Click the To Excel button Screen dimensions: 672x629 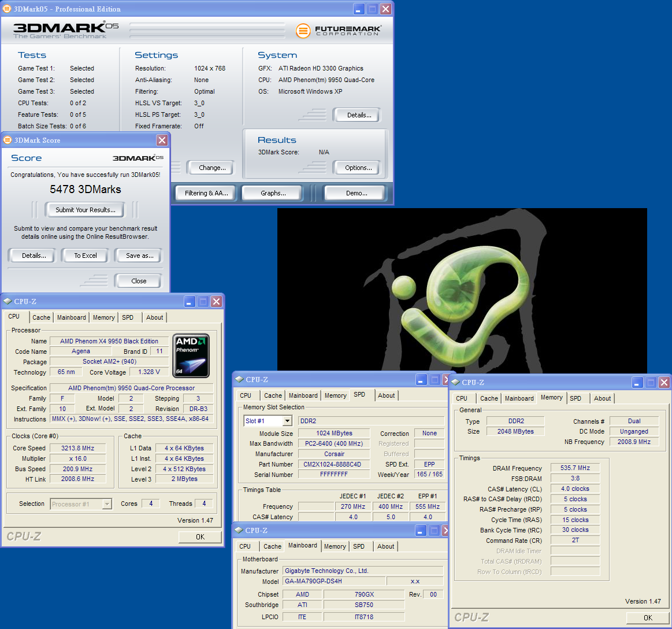pos(86,256)
